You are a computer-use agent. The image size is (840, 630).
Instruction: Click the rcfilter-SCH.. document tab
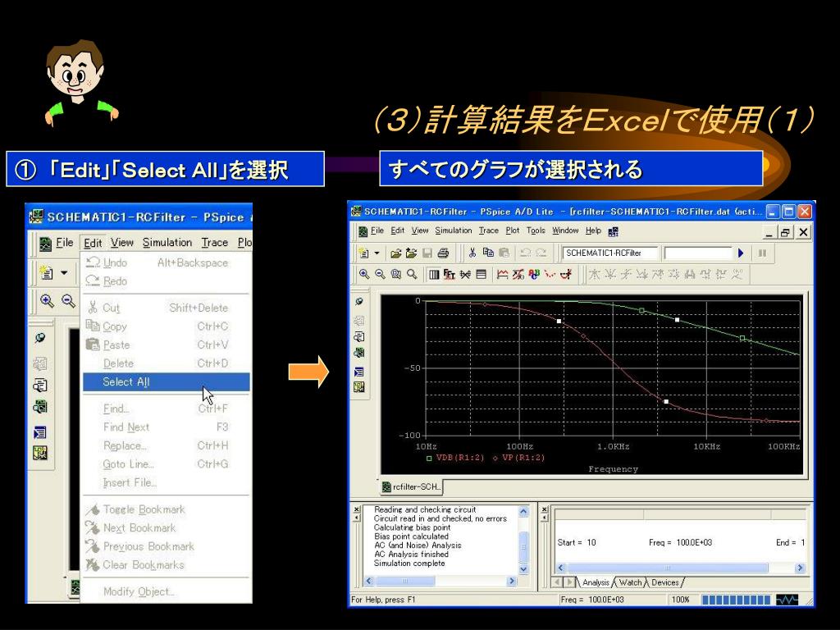click(412, 487)
